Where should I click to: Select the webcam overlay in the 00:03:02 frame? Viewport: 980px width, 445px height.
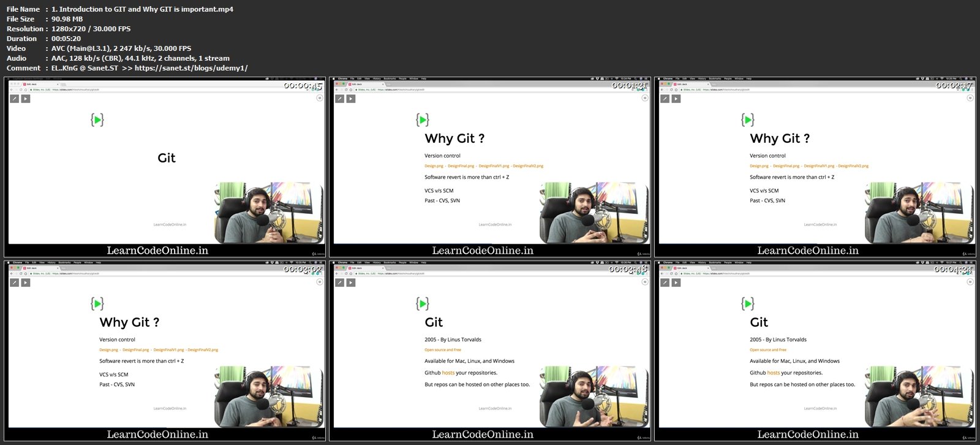(269, 397)
